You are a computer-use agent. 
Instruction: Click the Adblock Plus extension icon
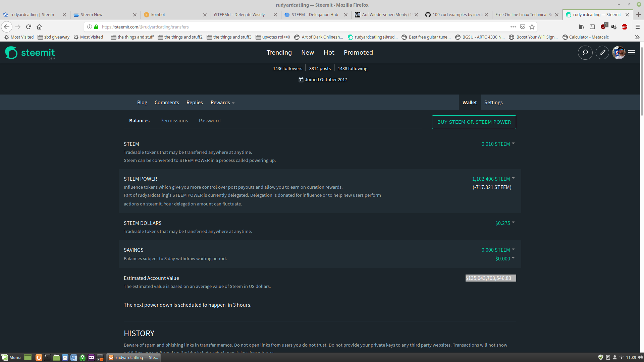click(x=625, y=27)
